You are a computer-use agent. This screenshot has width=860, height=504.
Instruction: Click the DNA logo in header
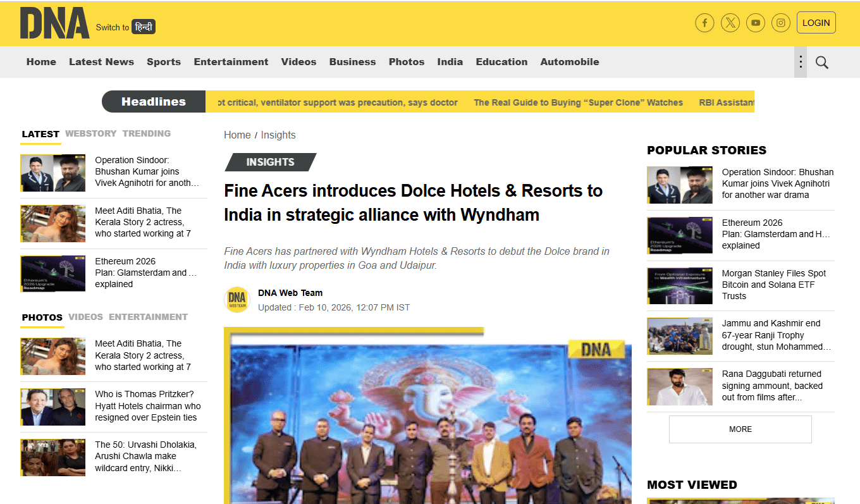point(54,23)
